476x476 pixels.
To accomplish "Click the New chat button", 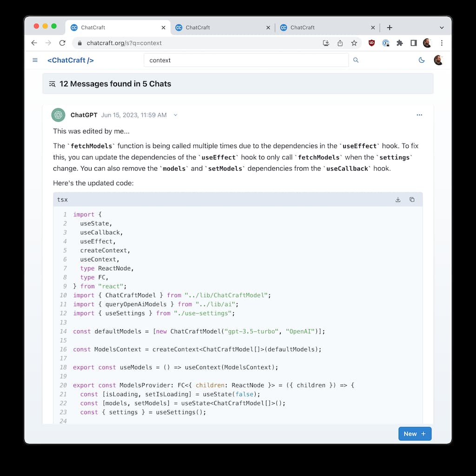I will 415,434.
